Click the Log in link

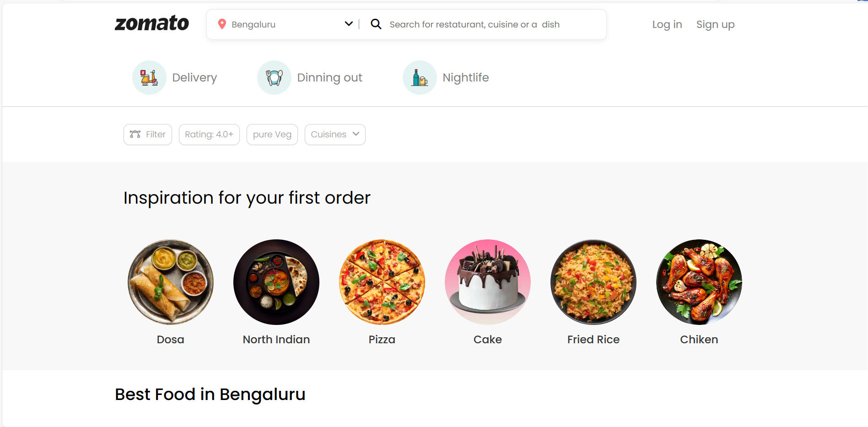667,24
